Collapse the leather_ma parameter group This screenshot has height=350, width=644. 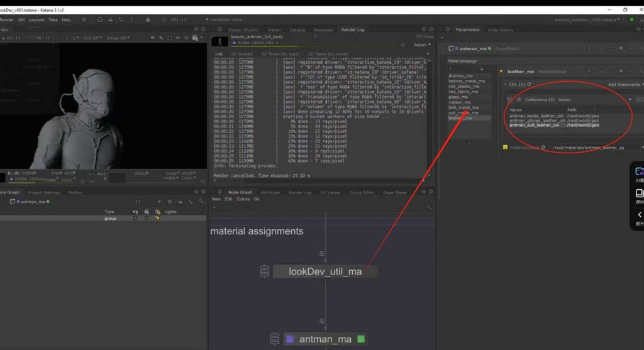point(501,72)
